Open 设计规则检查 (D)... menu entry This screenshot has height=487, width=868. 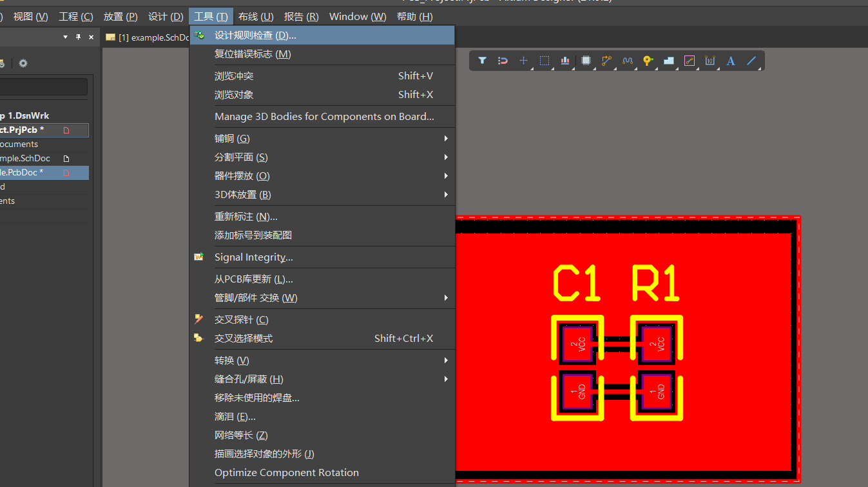point(322,35)
